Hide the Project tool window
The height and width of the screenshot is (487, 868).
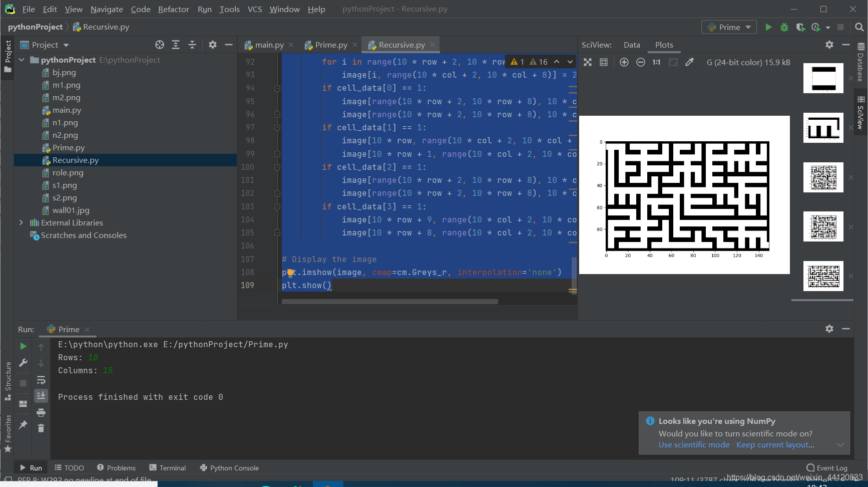coord(229,45)
